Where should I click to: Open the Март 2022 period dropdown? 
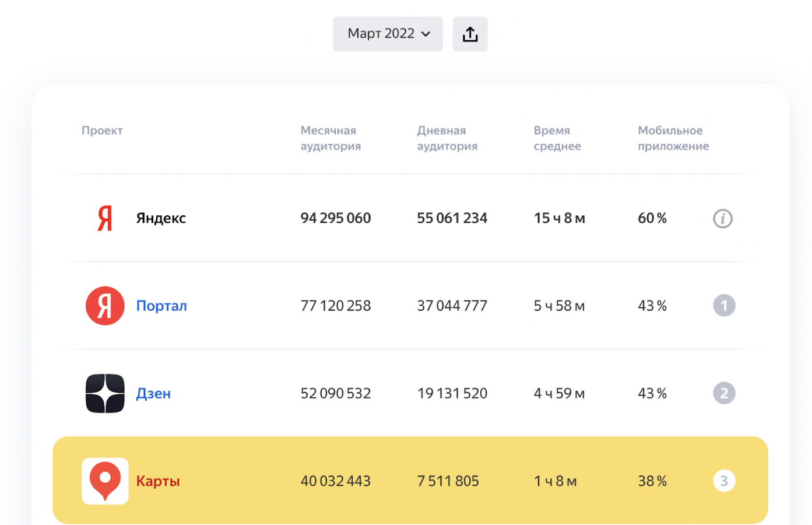click(388, 34)
